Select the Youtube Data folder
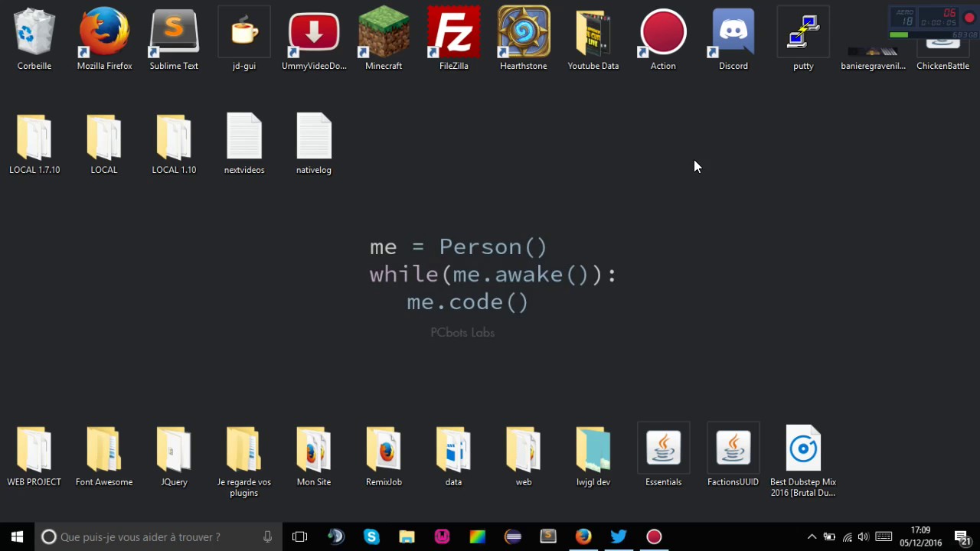Viewport: 980px width, 551px height. 593,38
